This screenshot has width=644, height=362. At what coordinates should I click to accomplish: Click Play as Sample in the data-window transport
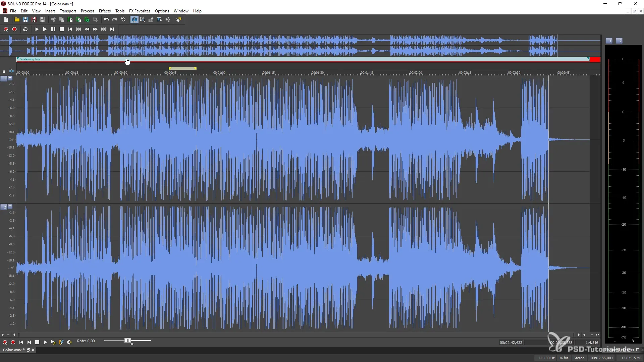53,342
